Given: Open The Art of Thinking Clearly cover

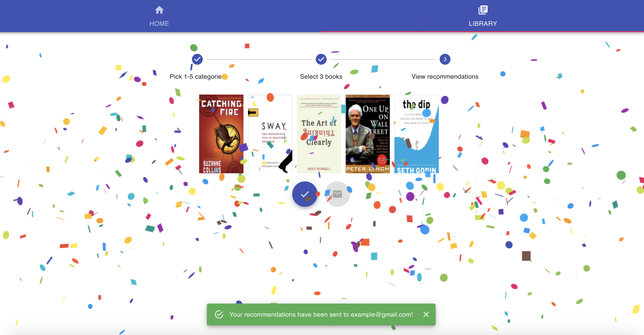Looking at the screenshot, I should coord(319,134).
